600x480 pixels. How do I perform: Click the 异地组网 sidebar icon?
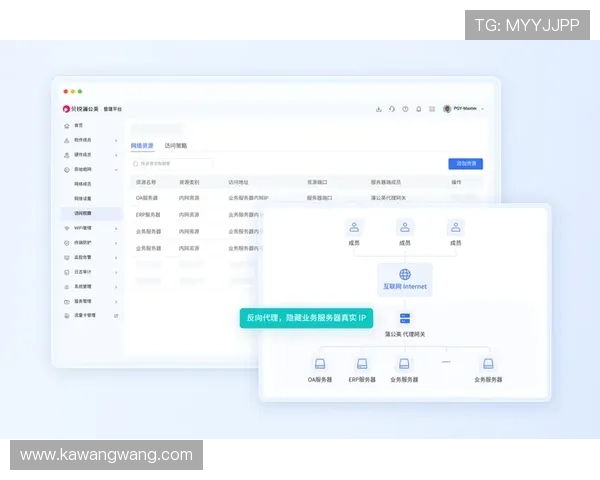point(67,170)
